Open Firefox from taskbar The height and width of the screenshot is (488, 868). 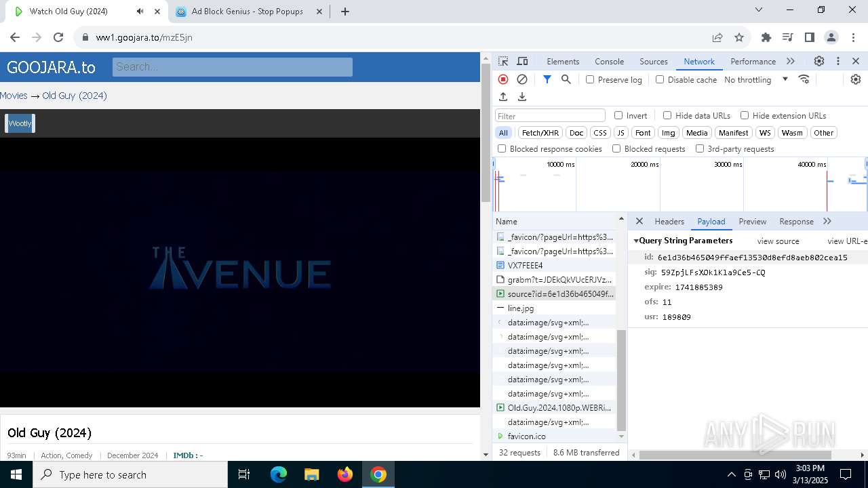click(345, 474)
